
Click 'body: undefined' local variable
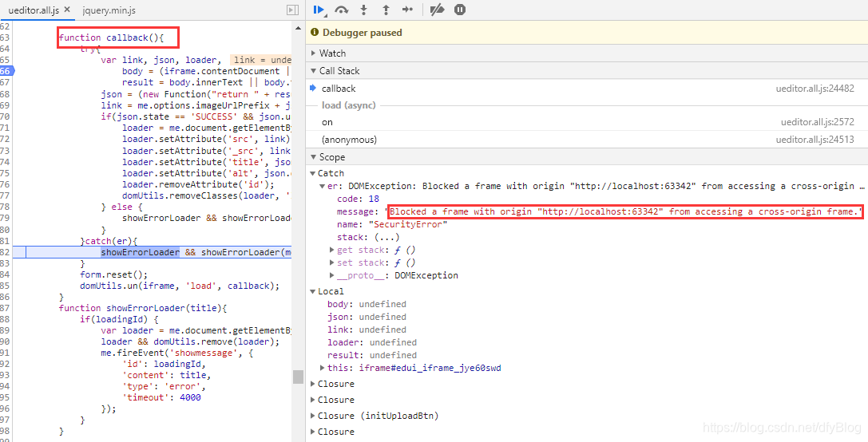point(367,304)
